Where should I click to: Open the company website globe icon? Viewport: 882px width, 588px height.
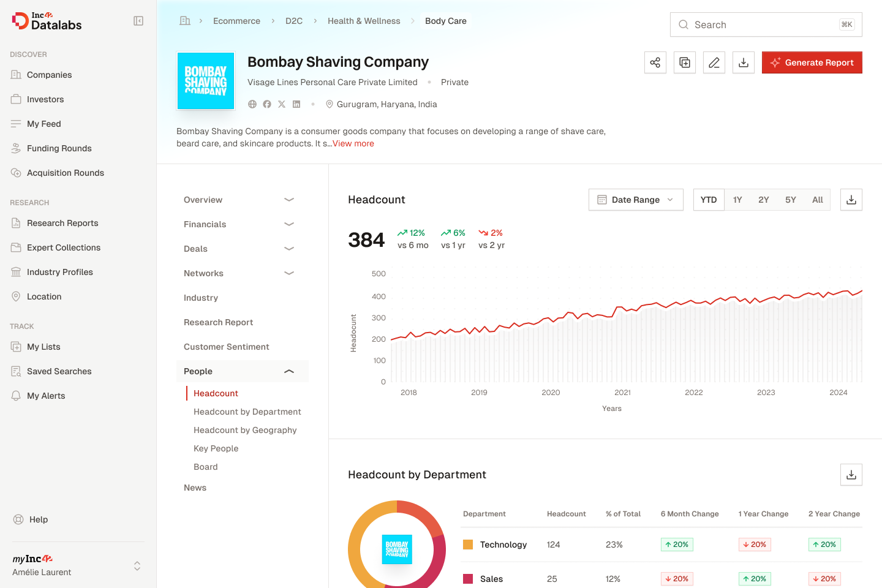252,104
